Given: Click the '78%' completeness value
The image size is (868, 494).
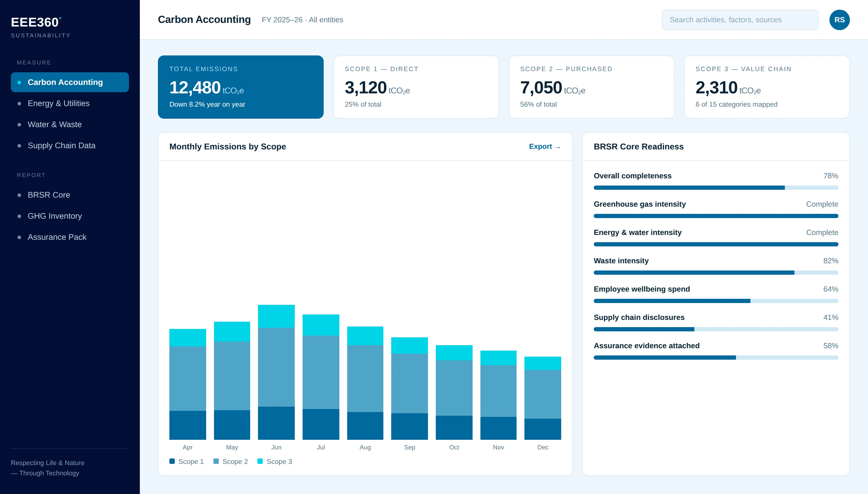Looking at the screenshot, I should click(830, 176).
